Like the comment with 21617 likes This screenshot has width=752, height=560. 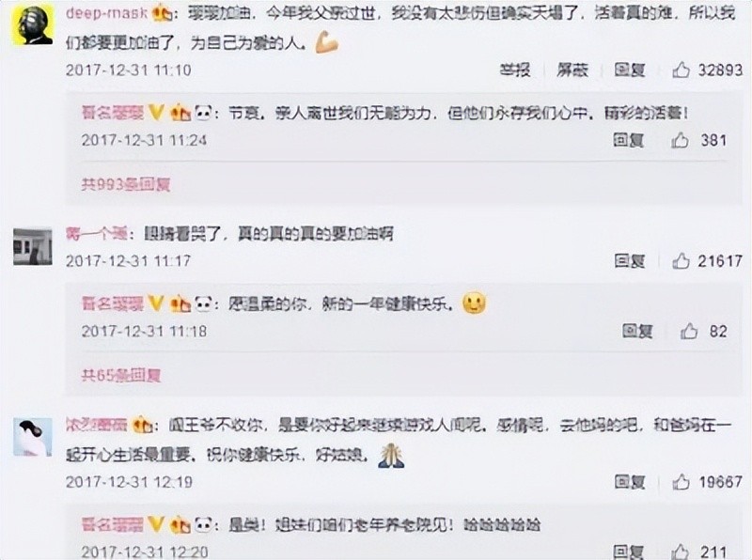(681, 261)
